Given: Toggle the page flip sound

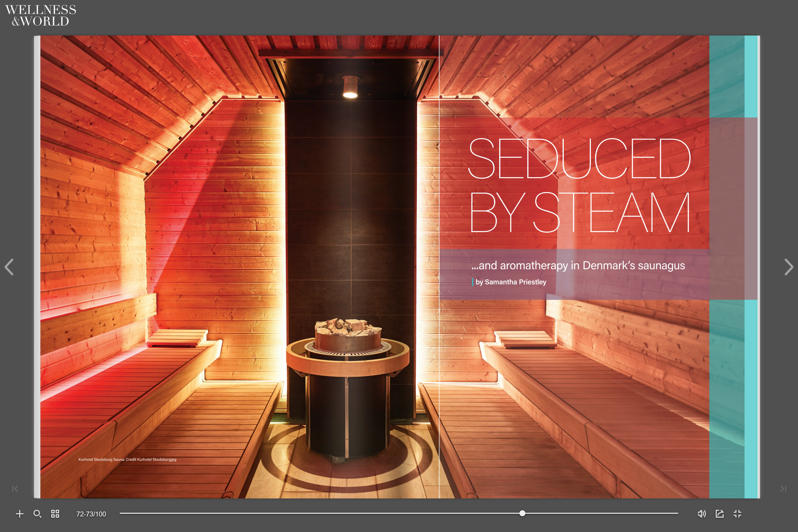Looking at the screenshot, I should [x=702, y=514].
